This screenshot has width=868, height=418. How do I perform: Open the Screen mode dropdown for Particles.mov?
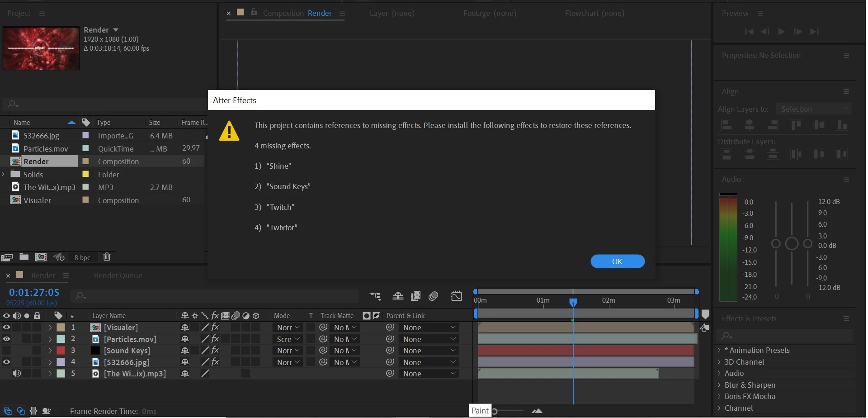288,339
